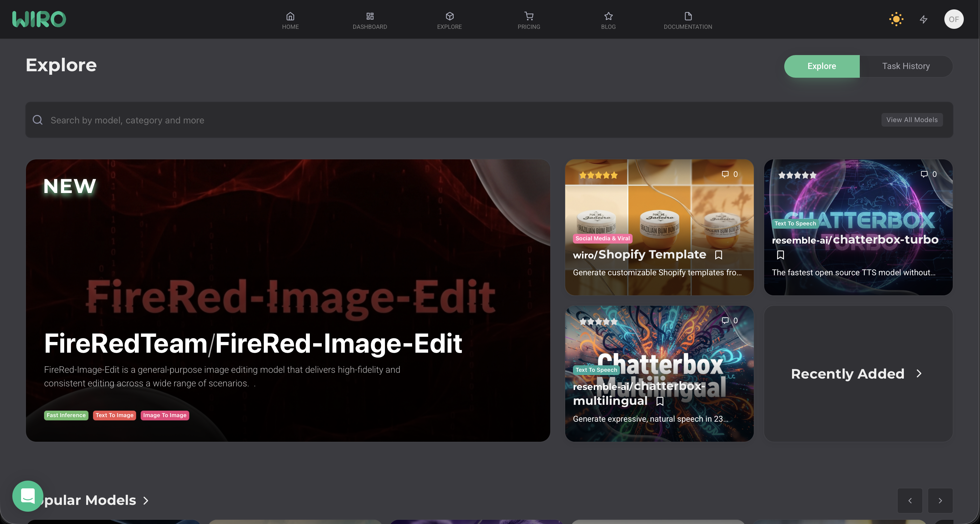Bookmark the chatterbox-multilingual model
Screen dimensions: 980x524
660,401
